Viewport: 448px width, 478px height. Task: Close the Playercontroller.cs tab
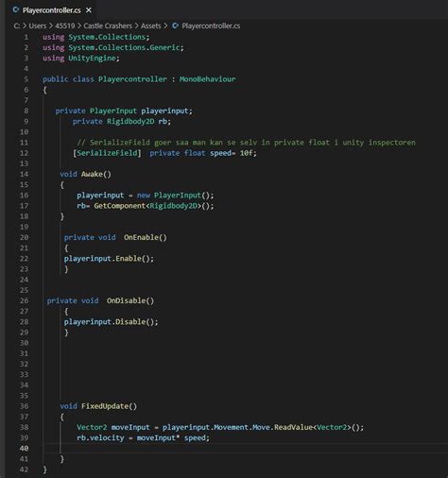pos(89,10)
